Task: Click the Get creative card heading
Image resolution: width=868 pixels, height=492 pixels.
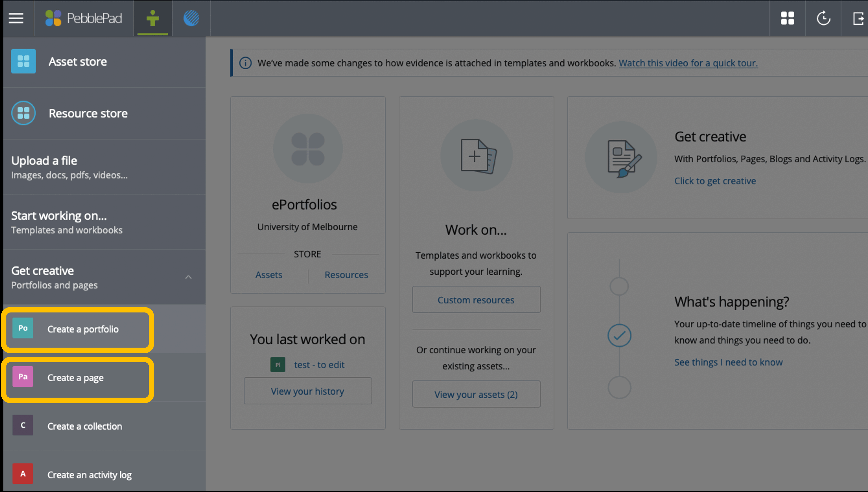Action: [x=710, y=137]
